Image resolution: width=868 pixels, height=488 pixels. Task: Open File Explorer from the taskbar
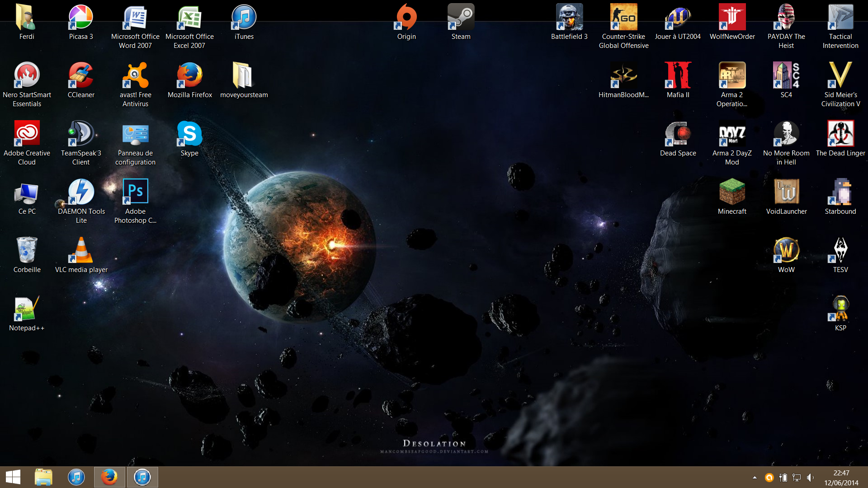[x=44, y=477]
